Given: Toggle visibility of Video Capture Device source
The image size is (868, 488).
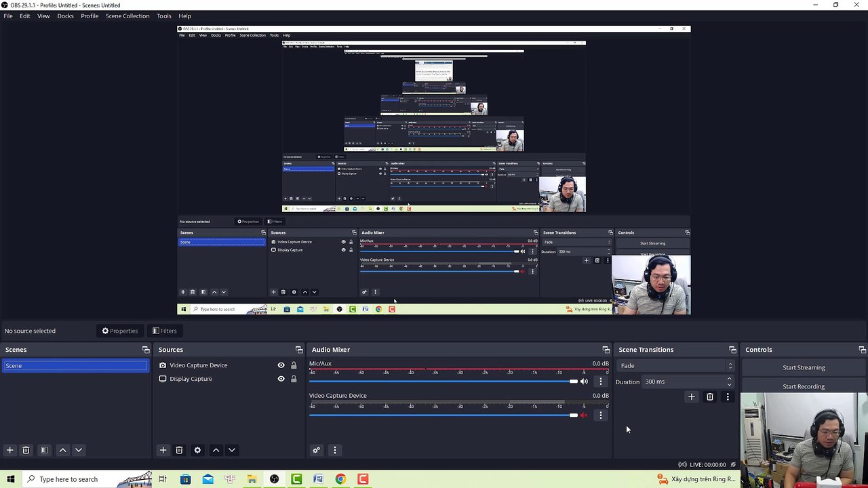Looking at the screenshot, I should click(x=281, y=365).
